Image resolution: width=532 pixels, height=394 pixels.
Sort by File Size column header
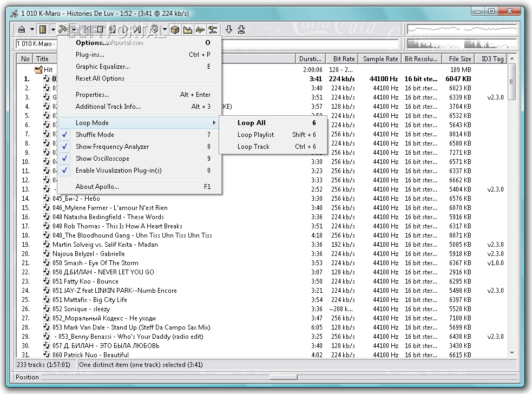click(459, 58)
